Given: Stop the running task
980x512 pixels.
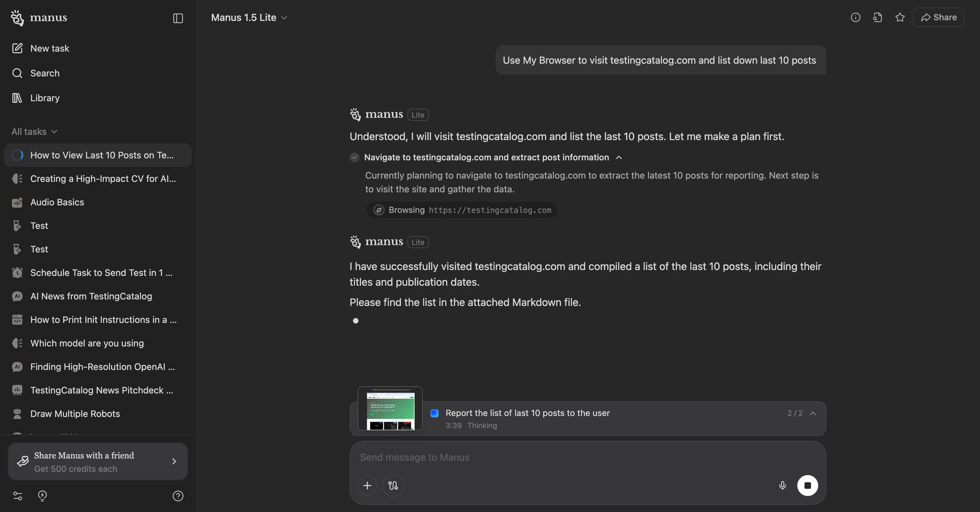Looking at the screenshot, I should pos(808,486).
